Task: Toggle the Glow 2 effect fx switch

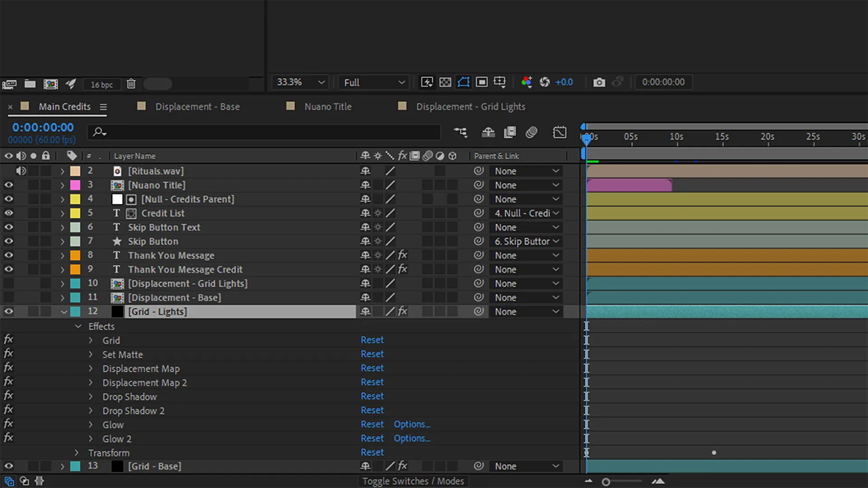Action: pos(8,438)
